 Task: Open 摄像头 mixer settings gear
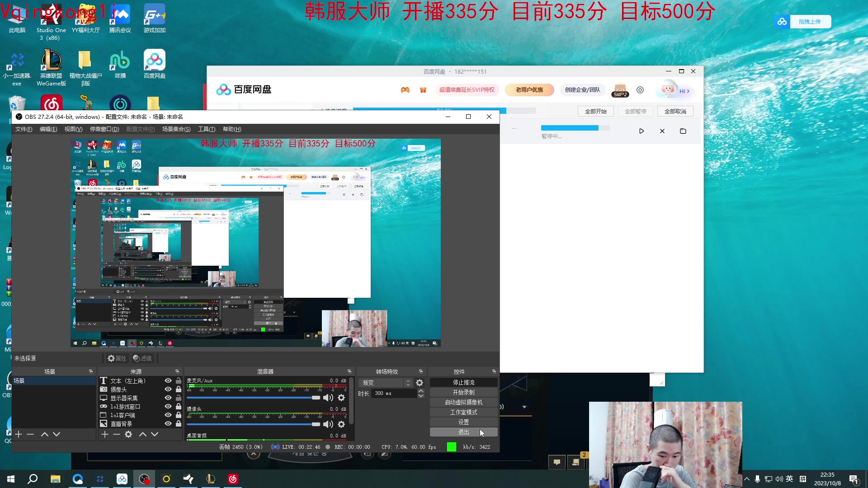pos(341,424)
